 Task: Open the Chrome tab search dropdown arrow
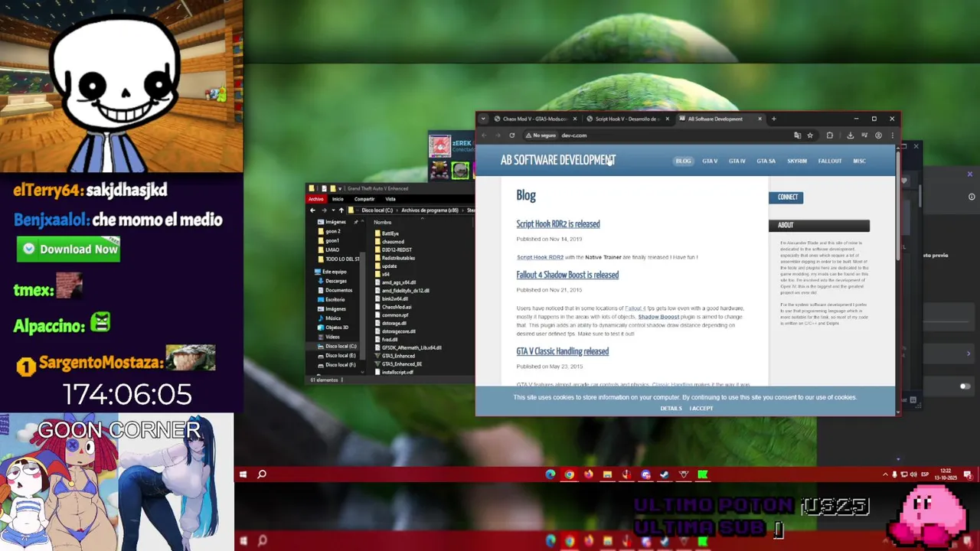482,119
